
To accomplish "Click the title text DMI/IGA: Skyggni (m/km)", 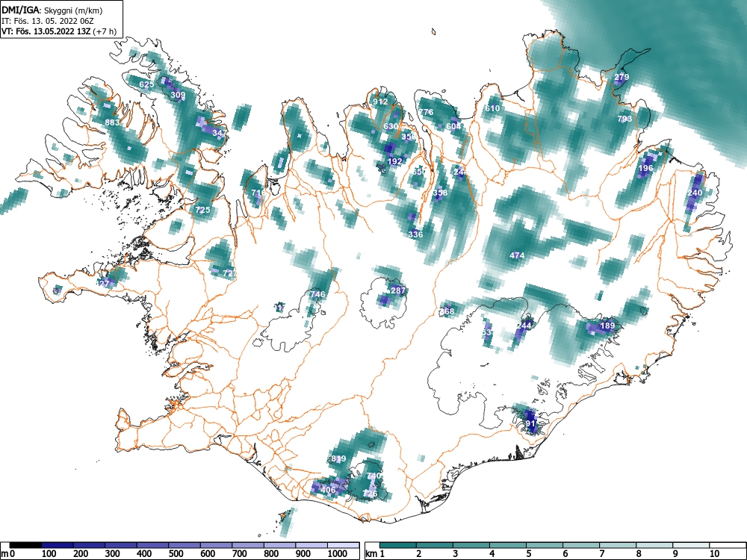I will point(52,10).
